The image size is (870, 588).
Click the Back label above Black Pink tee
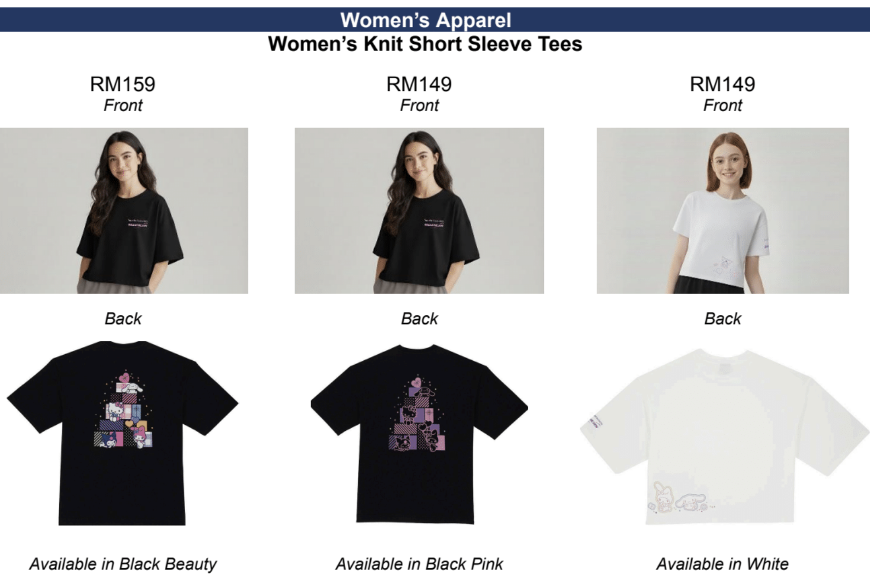click(x=419, y=319)
